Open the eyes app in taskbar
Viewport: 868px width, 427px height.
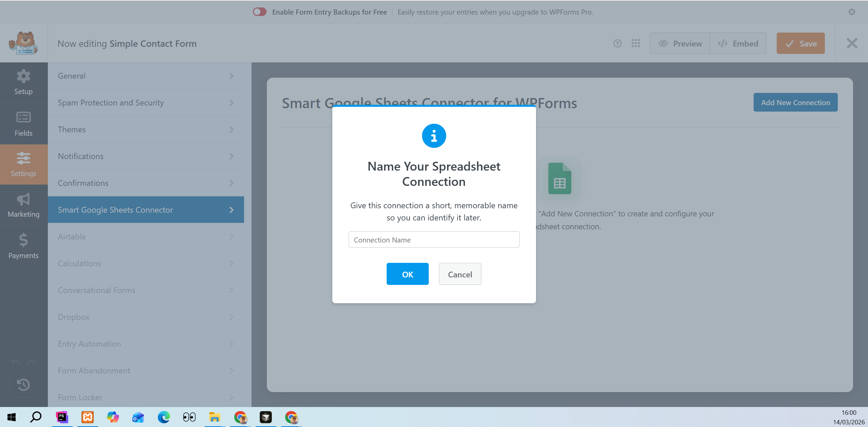coord(189,417)
